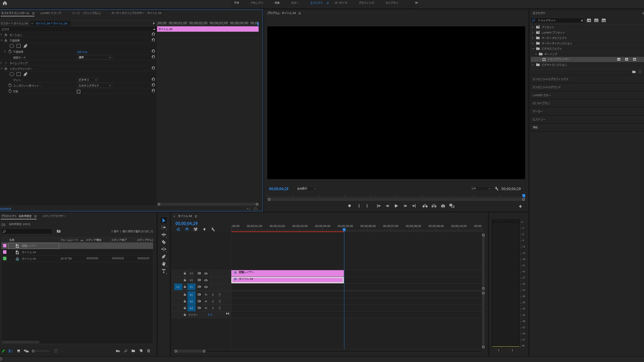
Task: Toggle V2 track output eye
Action: click(206, 280)
